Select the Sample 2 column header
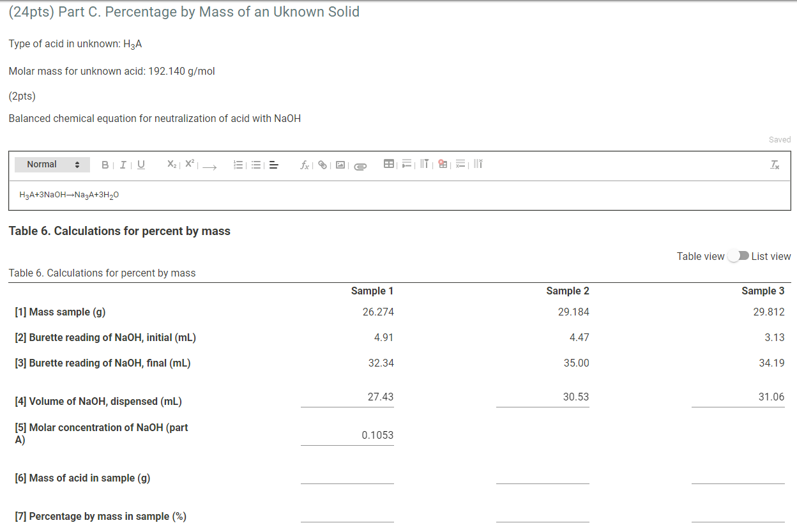Viewport: 797px width, 532px height. 568,291
